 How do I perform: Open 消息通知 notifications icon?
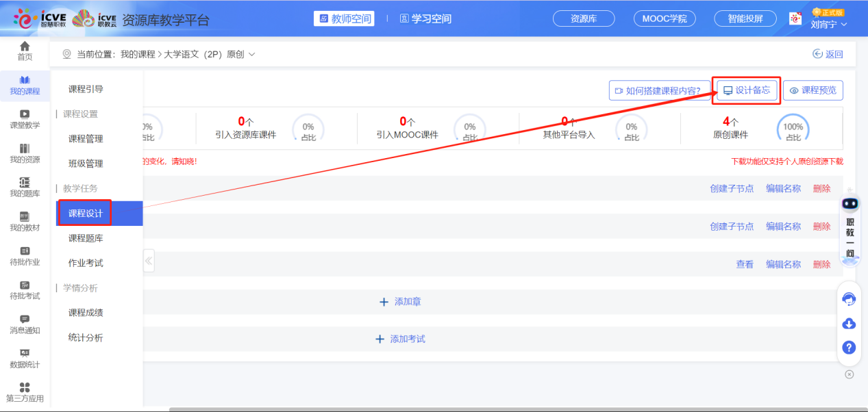[x=25, y=324]
